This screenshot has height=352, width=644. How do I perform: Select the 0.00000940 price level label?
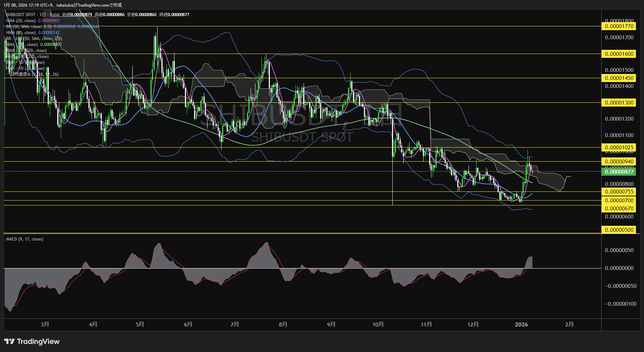[619, 162]
